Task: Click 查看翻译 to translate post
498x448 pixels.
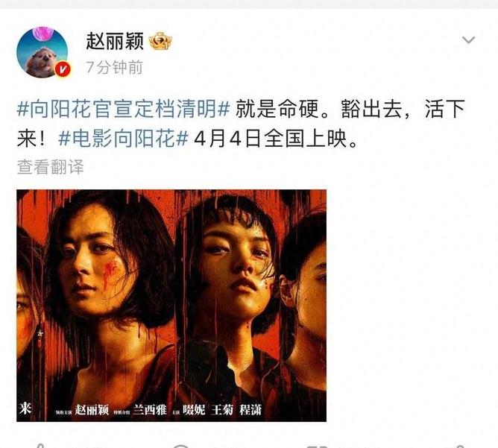Action: tap(50, 167)
